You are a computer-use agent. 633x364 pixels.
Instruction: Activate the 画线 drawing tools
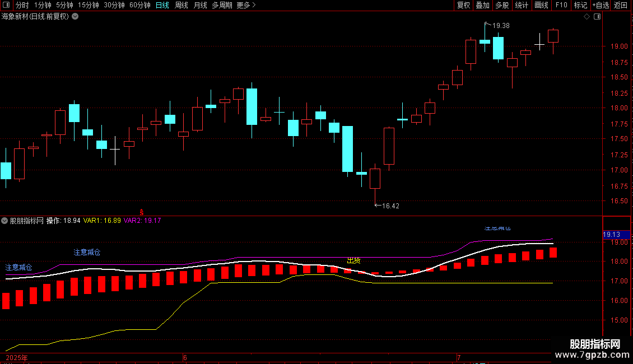pyautogui.click(x=541, y=5)
